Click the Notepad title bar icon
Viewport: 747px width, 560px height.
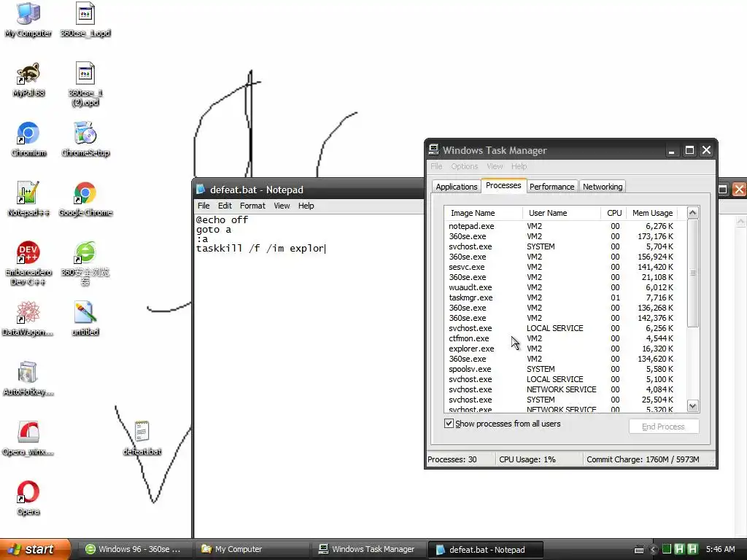pyautogui.click(x=201, y=190)
